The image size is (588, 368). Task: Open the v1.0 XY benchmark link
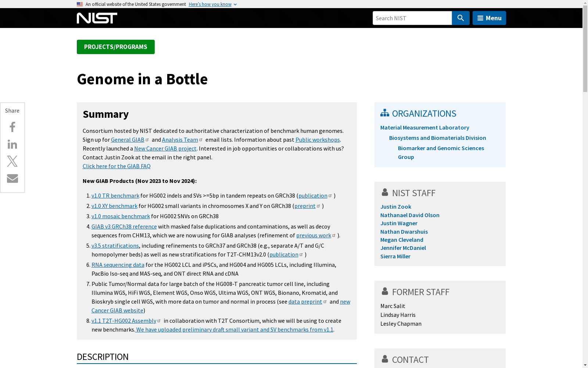point(114,206)
